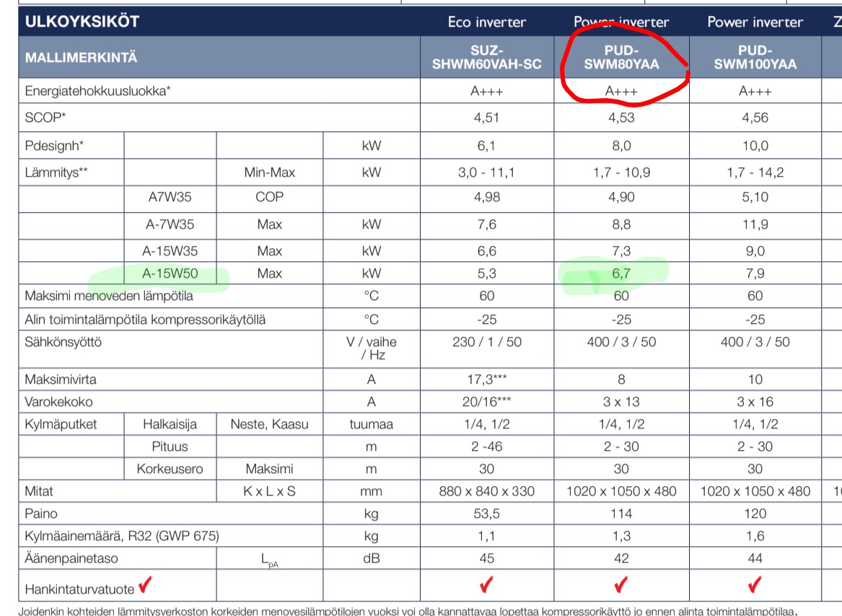
Task: Click the PUD-SWM100YAA model header
Action: pyautogui.click(x=755, y=57)
